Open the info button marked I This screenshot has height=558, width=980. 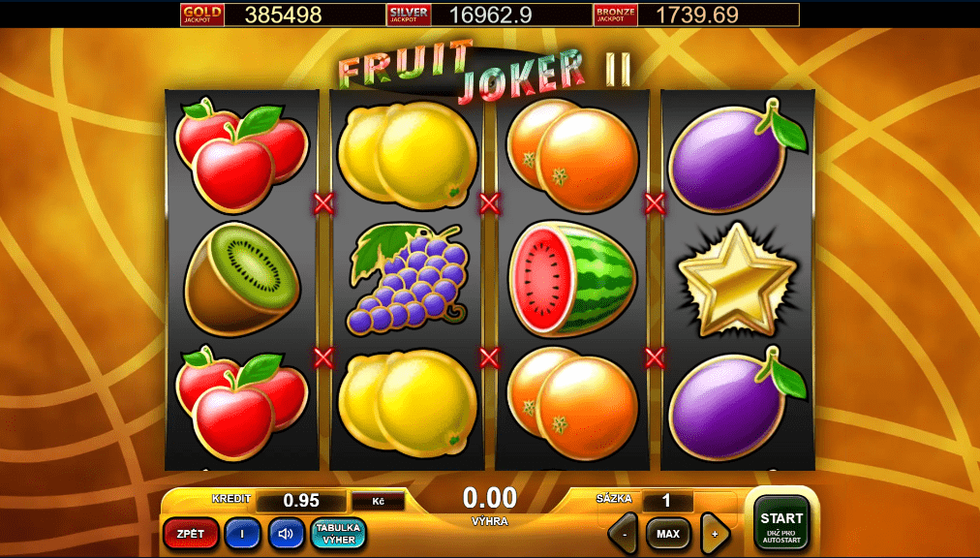click(242, 534)
